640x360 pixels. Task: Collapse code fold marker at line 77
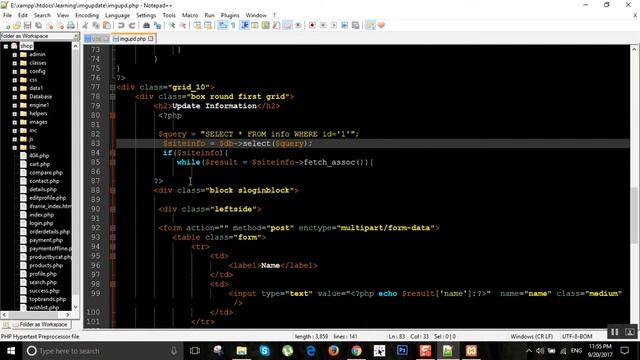pyautogui.click(x=113, y=87)
